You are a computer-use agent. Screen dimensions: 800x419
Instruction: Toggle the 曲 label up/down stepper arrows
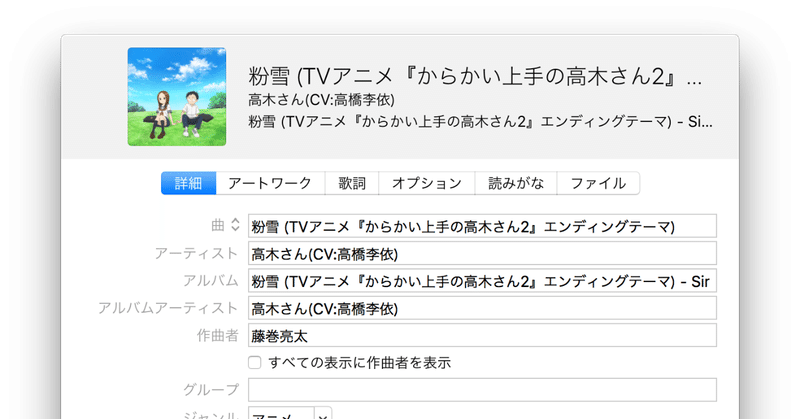[235, 225]
